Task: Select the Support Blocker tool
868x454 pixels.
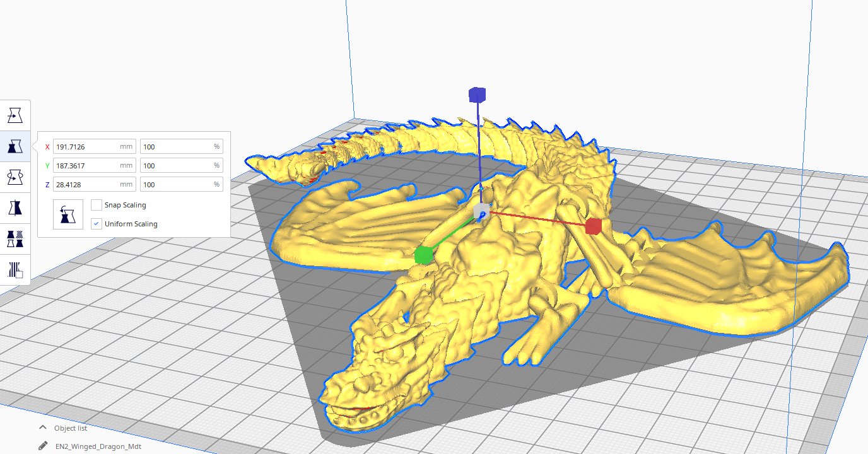Action: (15, 269)
